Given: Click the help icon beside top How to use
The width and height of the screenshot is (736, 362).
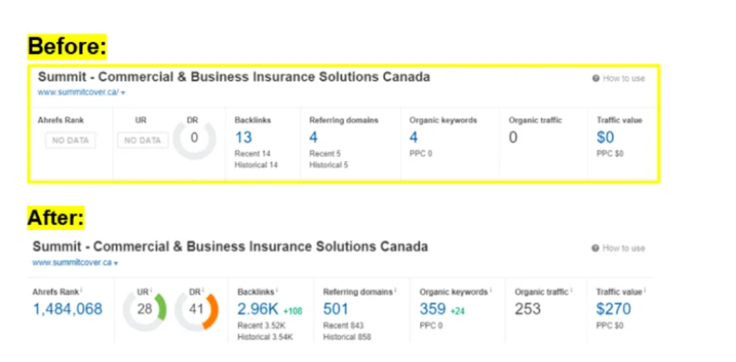Looking at the screenshot, I should coord(596,78).
